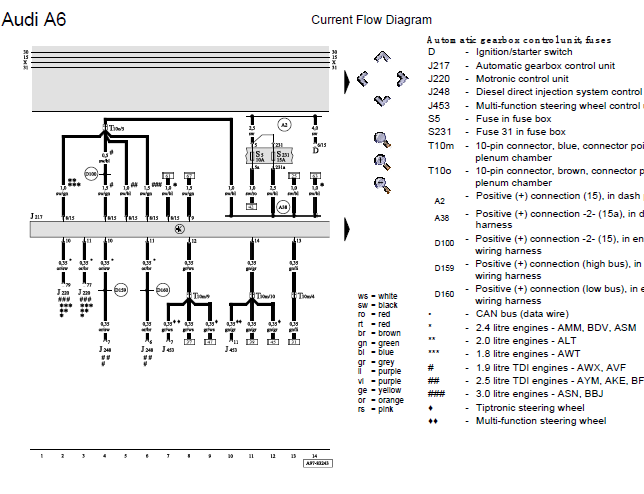Click the A38 connection circle in the diagram
This screenshot has width=644, height=494.
click(283, 207)
